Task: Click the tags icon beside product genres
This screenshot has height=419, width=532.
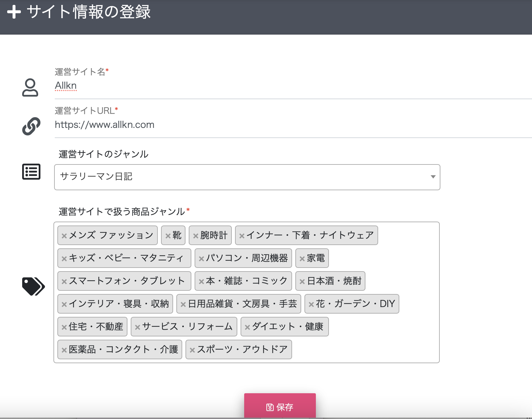Action: [x=33, y=287]
